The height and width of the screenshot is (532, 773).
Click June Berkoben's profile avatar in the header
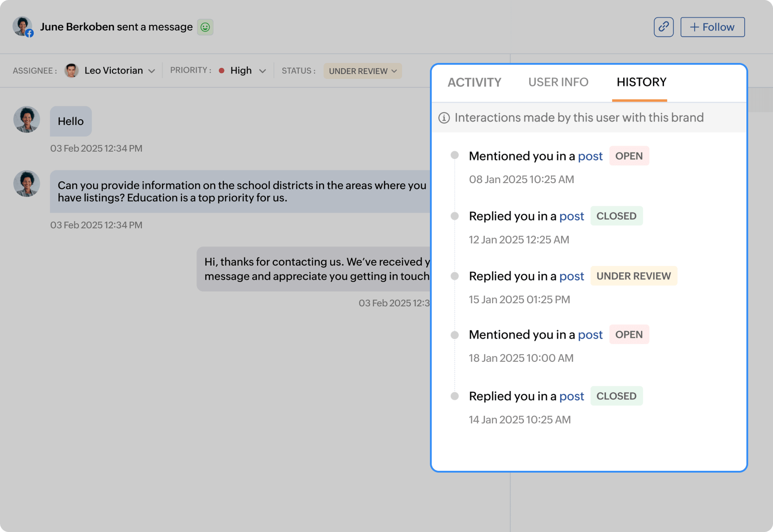22,27
